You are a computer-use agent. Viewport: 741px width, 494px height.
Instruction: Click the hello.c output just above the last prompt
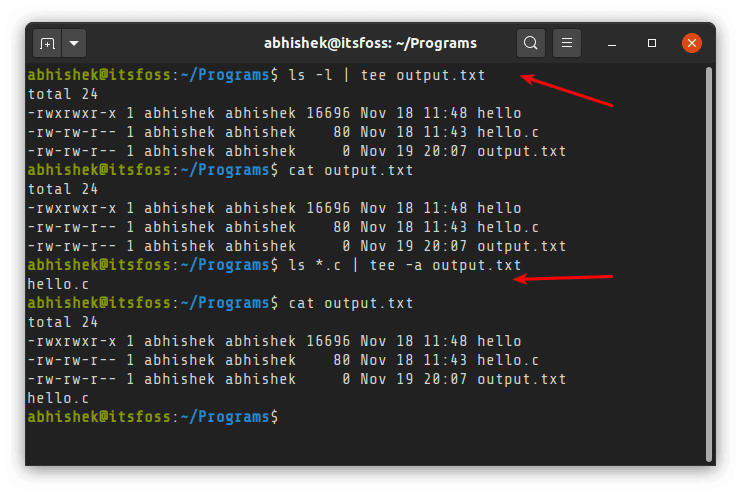58,398
